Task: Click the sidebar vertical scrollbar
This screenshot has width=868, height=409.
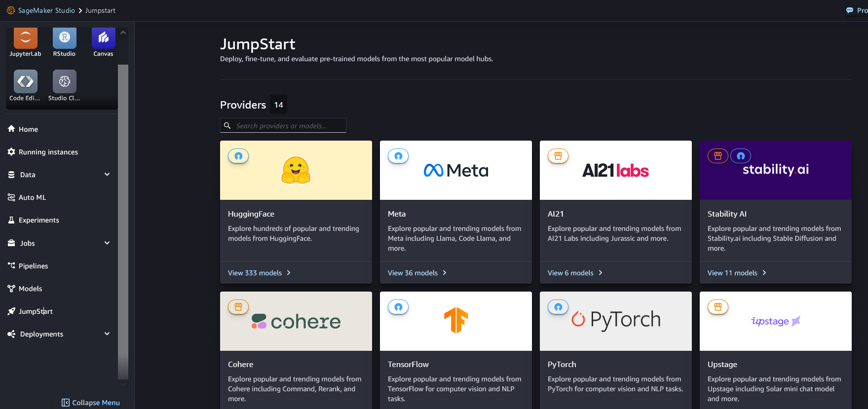Action: tap(123, 222)
